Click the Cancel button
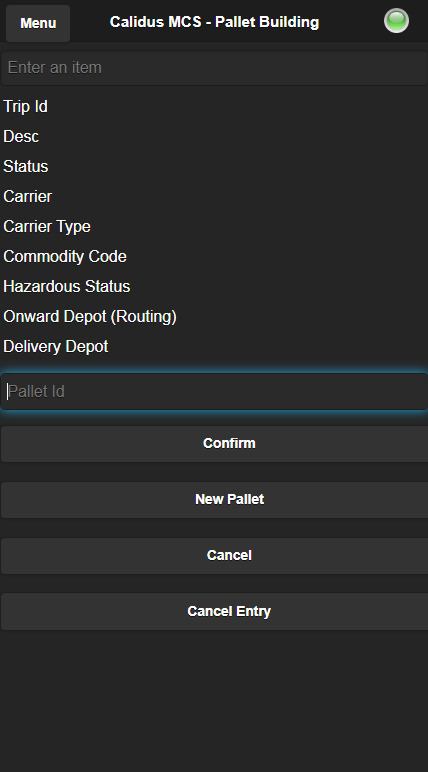Screen dimensions: 428x772 pos(214,555)
